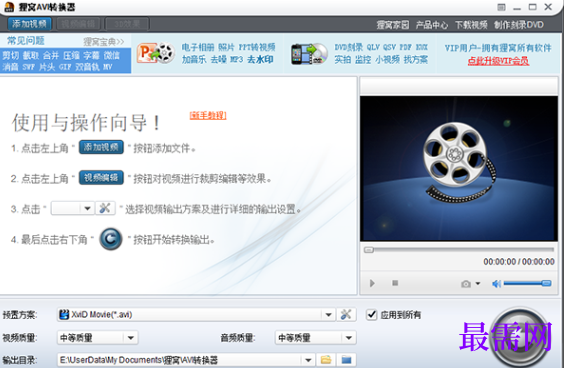The image size is (571, 368).
Task: Click the 合并 help link
Action: (x=51, y=55)
